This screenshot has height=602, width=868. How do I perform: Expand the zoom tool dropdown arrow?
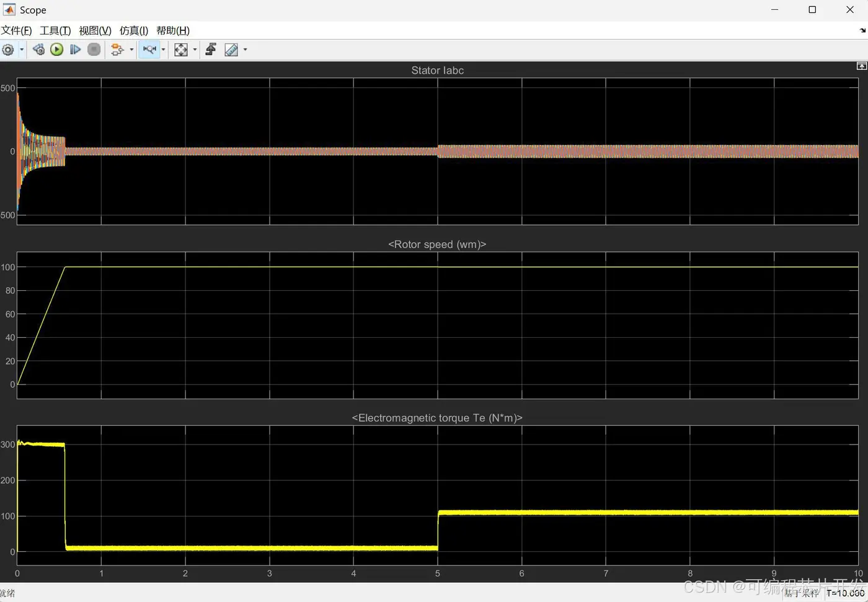coord(164,50)
